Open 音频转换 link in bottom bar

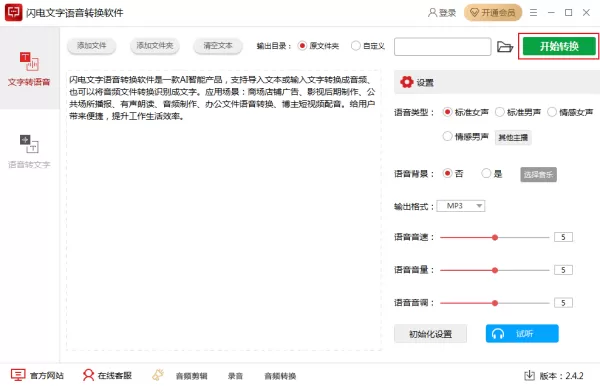280,376
